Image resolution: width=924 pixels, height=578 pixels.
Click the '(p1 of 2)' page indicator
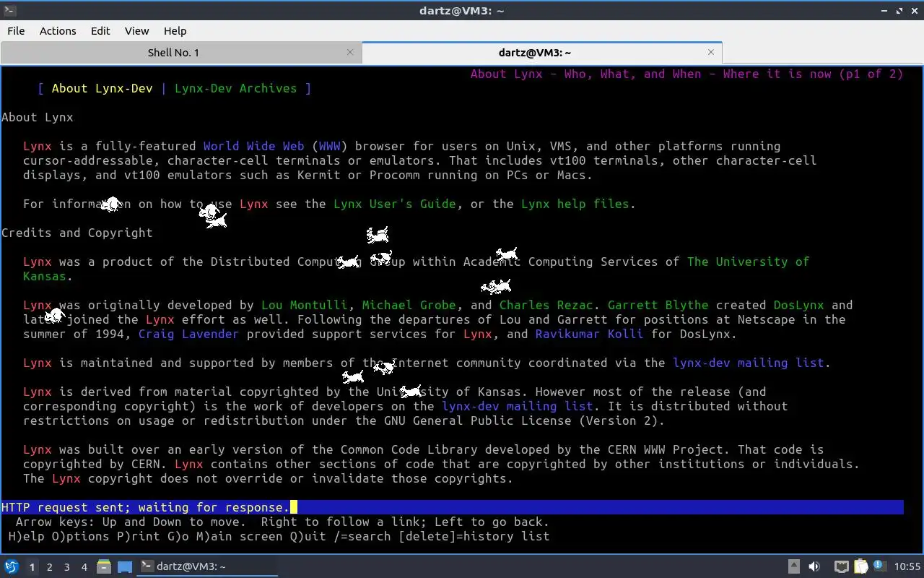point(871,74)
